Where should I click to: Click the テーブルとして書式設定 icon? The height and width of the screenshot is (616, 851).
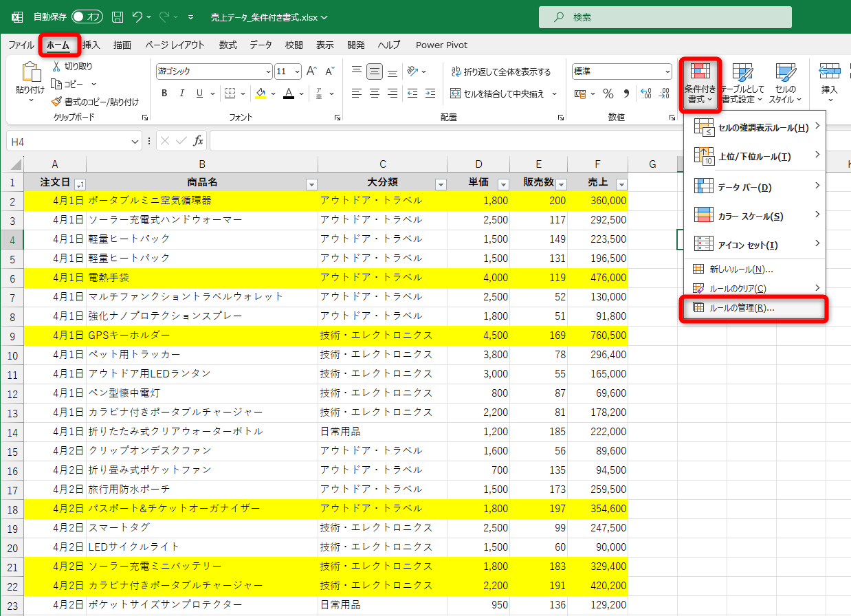click(x=743, y=82)
